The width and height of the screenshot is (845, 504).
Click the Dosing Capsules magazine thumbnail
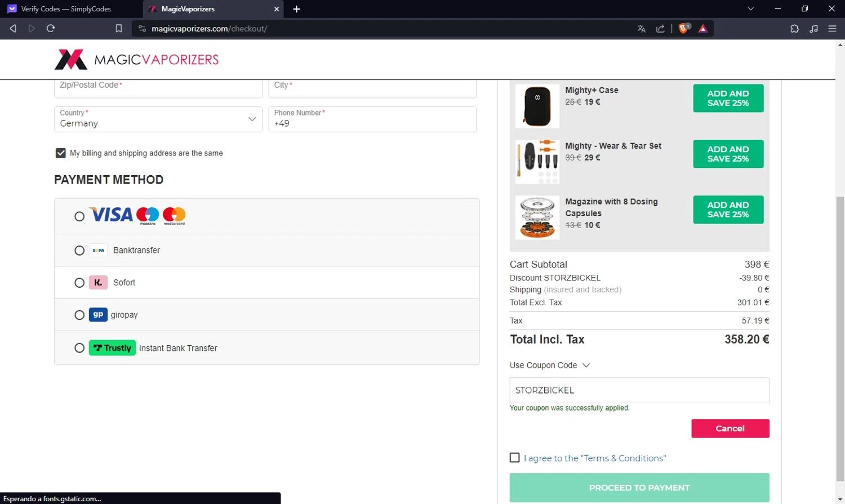[537, 217]
